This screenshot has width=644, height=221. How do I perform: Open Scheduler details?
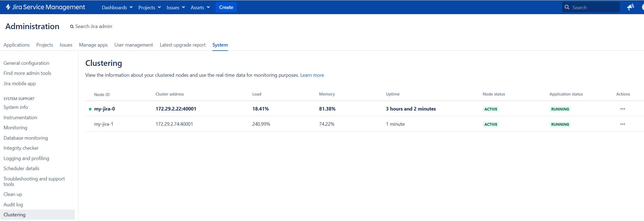click(x=21, y=168)
